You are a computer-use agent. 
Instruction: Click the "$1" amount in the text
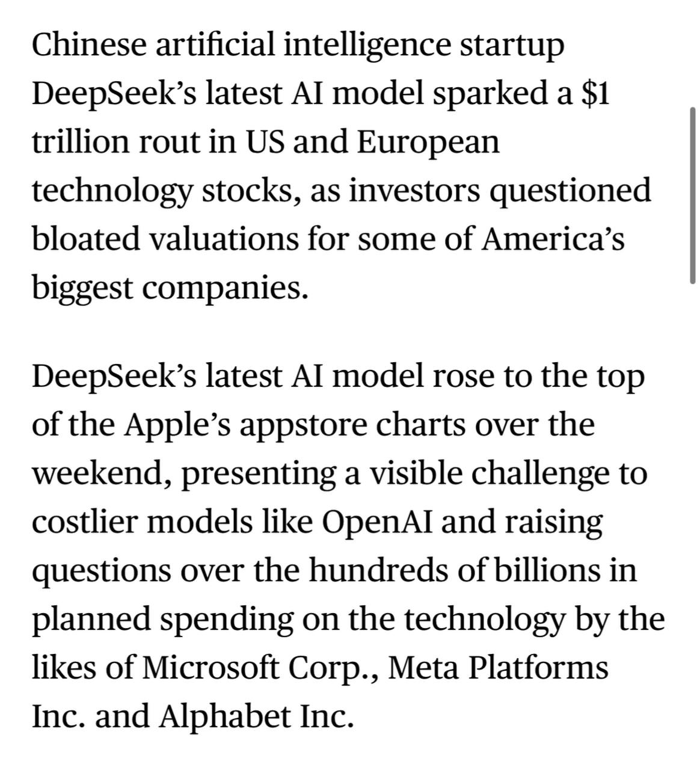click(595, 94)
